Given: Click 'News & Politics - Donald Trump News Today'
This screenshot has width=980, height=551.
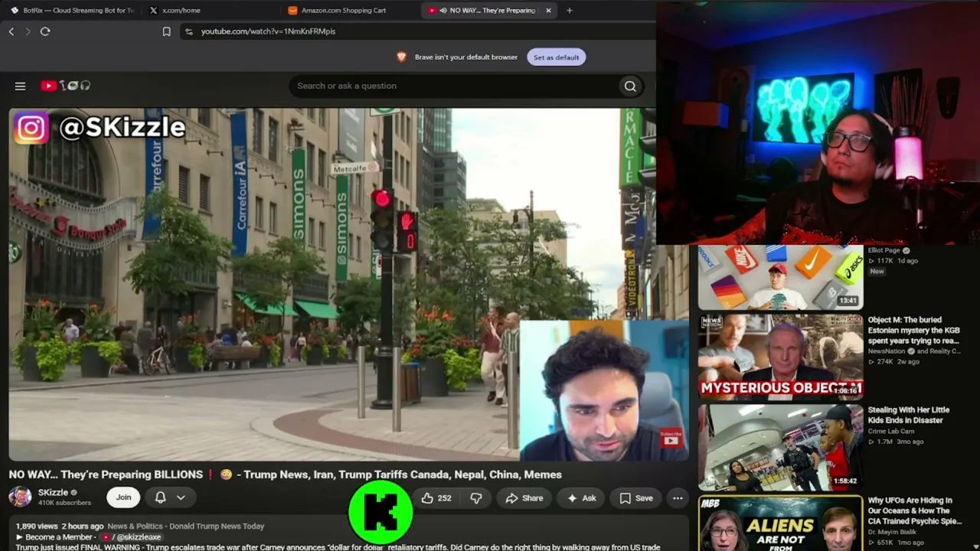Looking at the screenshot, I should [x=186, y=527].
